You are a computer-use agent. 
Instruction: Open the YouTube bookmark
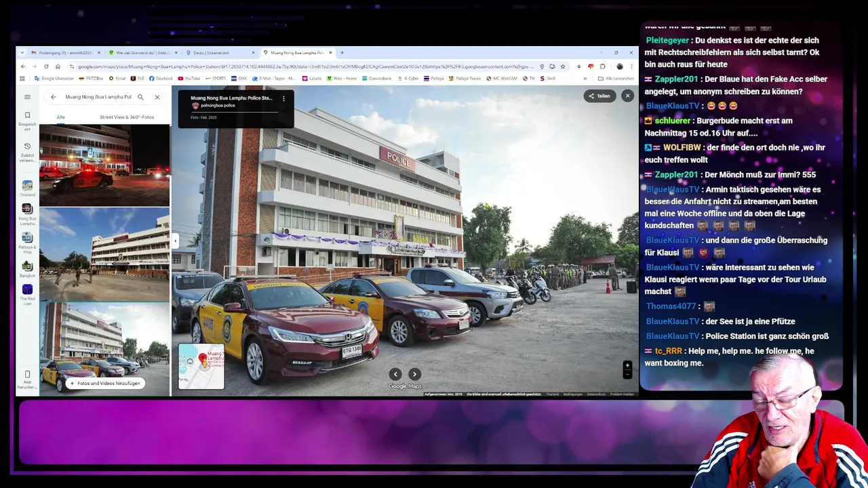[x=189, y=79]
